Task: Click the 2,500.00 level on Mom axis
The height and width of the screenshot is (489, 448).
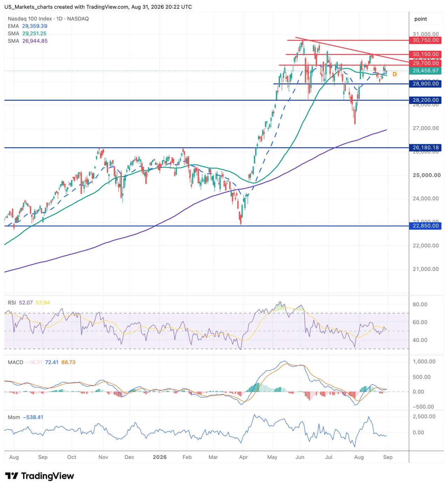Action: [x=424, y=417]
